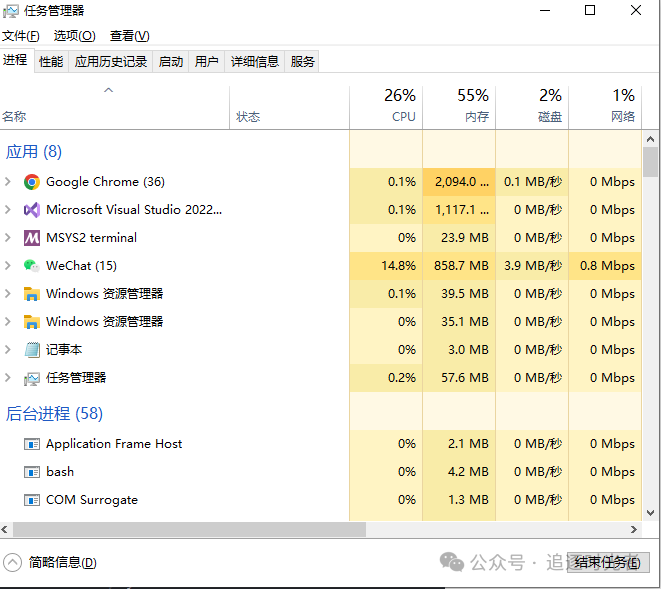Click the horizontal scrollbar right arrow

(633, 530)
